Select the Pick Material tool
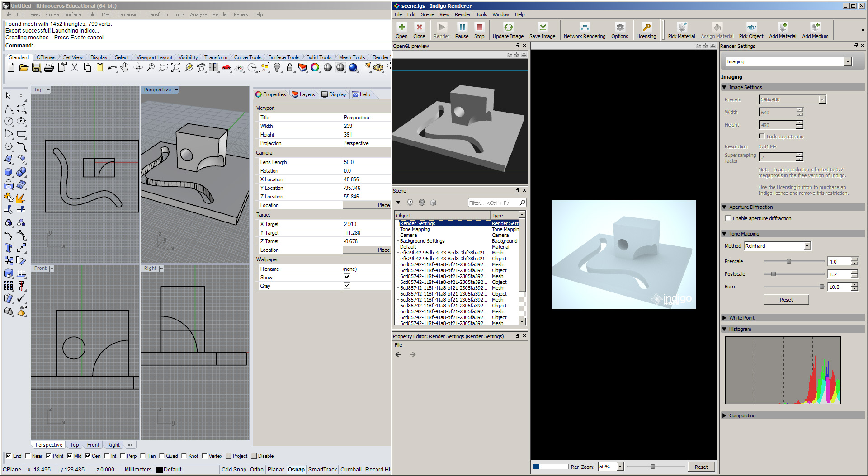Image resolution: width=868 pixels, height=476 pixels. pyautogui.click(x=681, y=28)
